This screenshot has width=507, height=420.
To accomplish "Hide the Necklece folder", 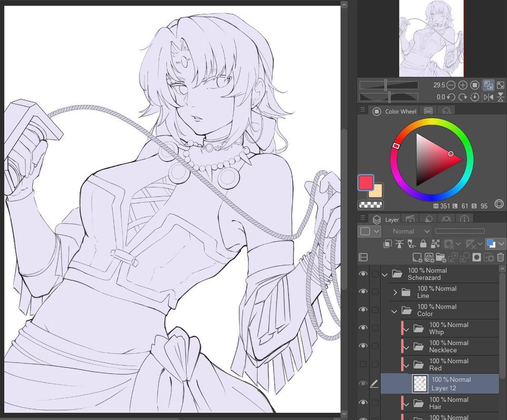I will pyautogui.click(x=363, y=346).
